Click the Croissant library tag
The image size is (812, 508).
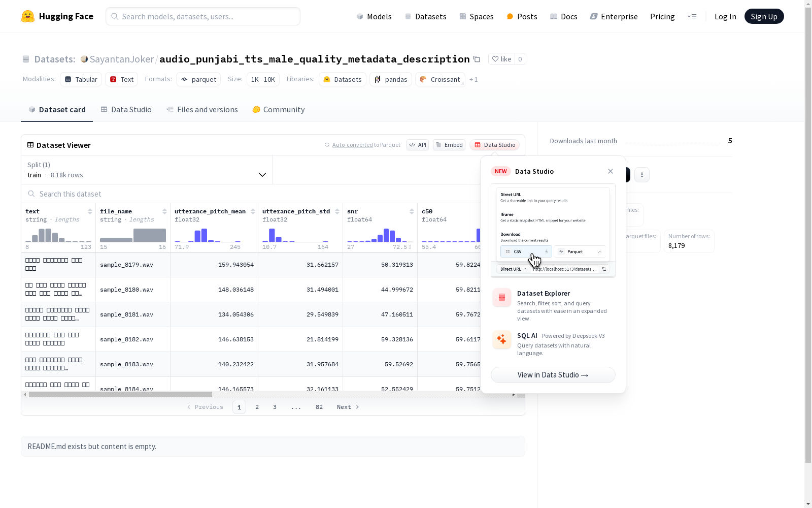click(x=440, y=79)
